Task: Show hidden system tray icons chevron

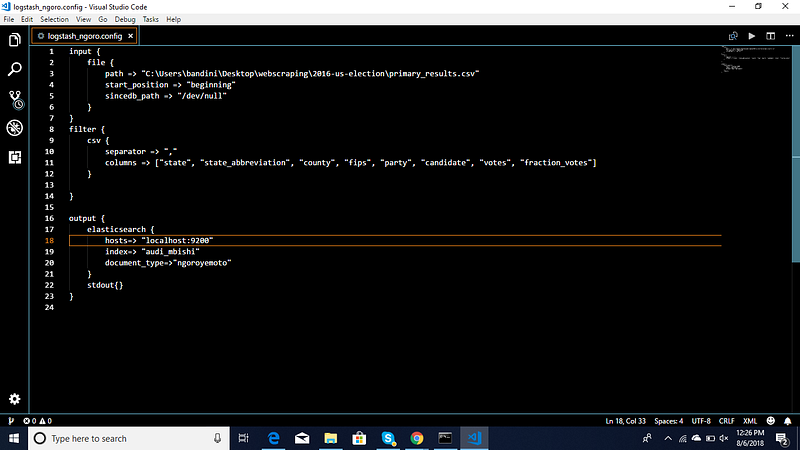Action: (668, 438)
